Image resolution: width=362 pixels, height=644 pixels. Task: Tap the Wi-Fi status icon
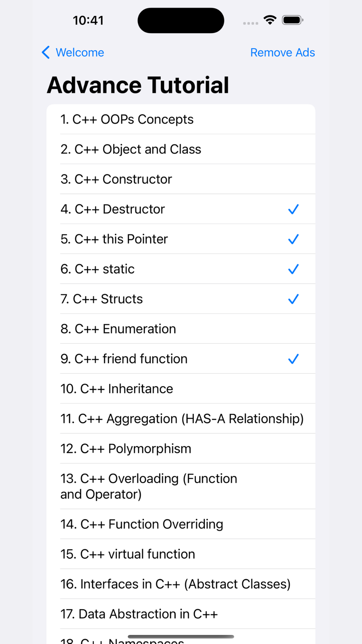[270, 20]
